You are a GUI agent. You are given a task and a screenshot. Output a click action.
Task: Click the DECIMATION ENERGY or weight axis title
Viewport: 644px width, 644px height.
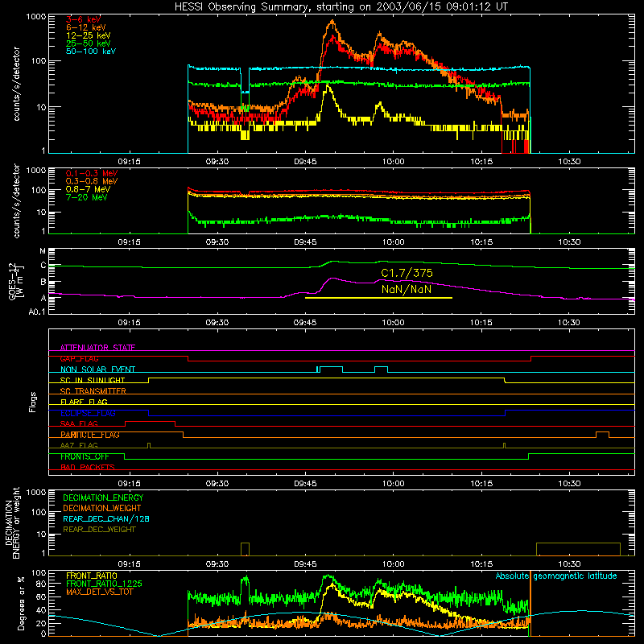[x=12, y=522]
